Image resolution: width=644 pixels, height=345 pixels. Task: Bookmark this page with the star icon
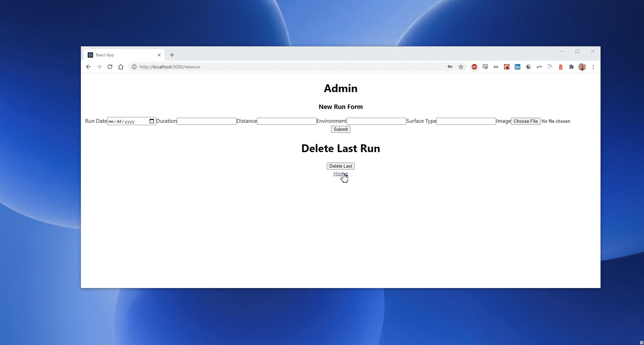pyautogui.click(x=461, y=67)
